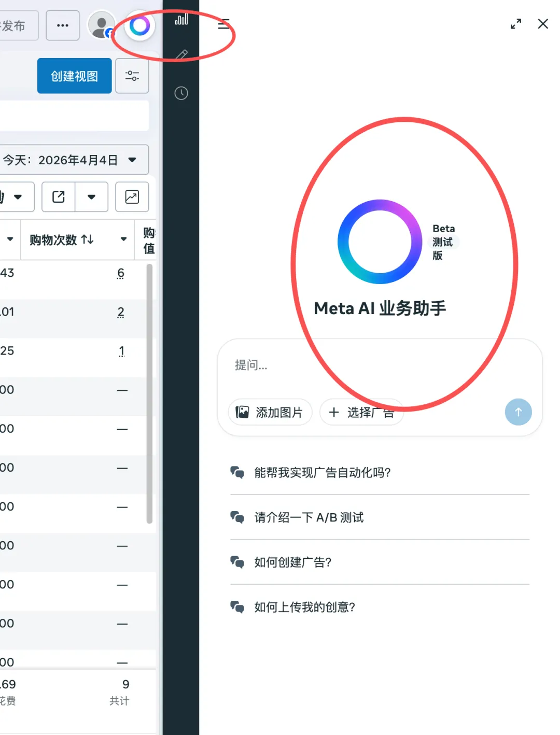Select suggestion 能帮我实现广告自动化吗?
Image resolution: width=560 pixels, height=735 pixels.
point(380,472)
